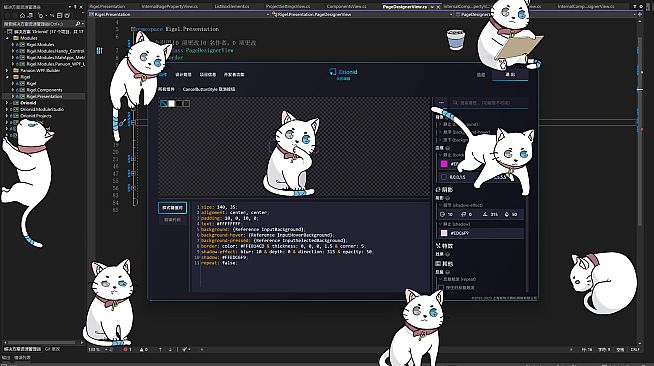Screen dimensions: 654x366
Task: Click the magnifier icon in Solution Explorer search
Action: click(78, 24)
